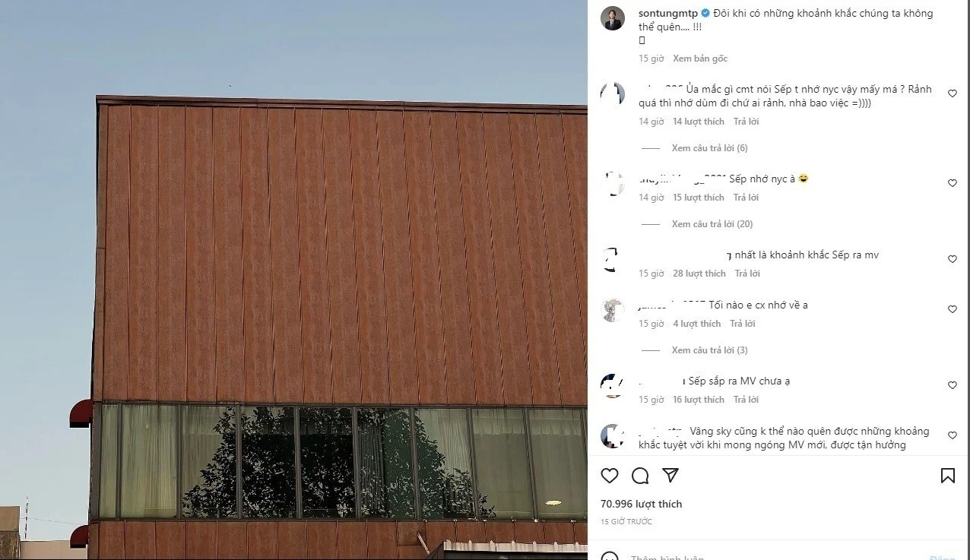Like the comment starting 'Ủa mắc gì cmt'
This screenshot has width=970, height=560.
(x=952, y=93)
